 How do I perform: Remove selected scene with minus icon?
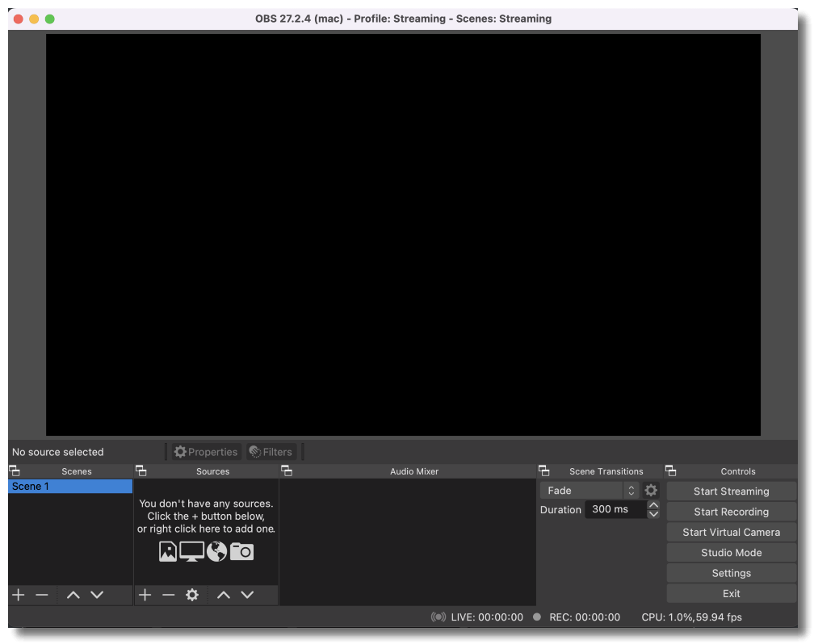click(x=42, y=595)
